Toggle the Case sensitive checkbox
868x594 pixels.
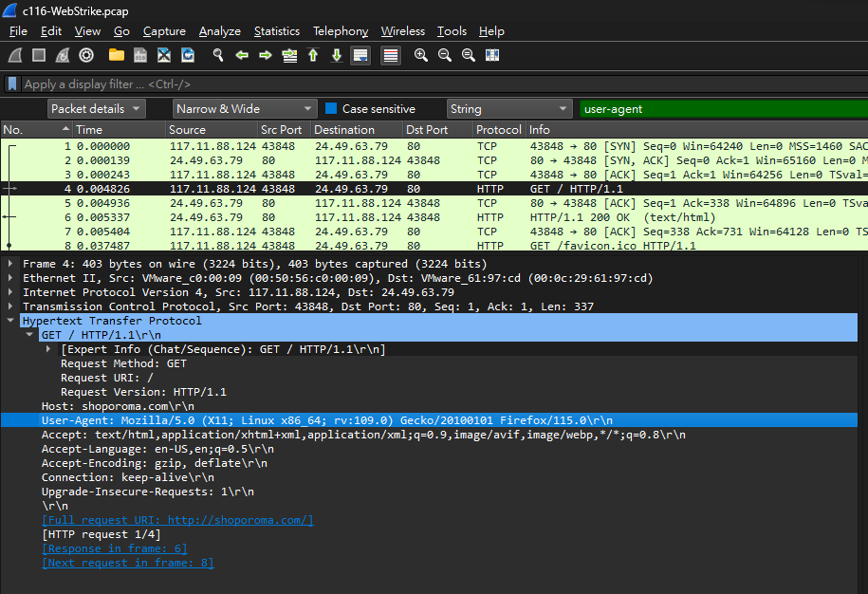331,108
